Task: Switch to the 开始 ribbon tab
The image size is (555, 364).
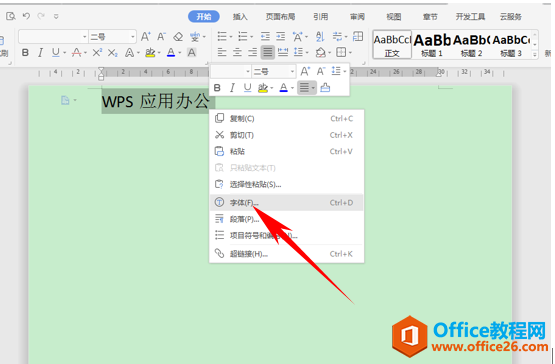Action: (204, 16)
